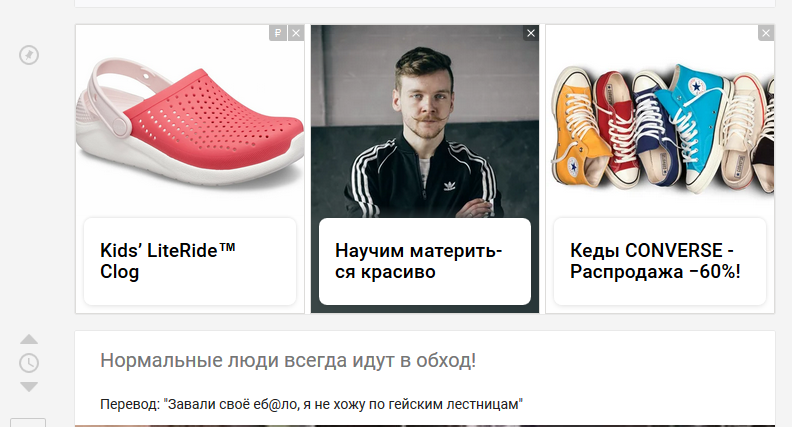This screenshot has width=792, height=427.
Task: Open the 'Научим материться красиво' ad link
Action: [x=419, y=261]
